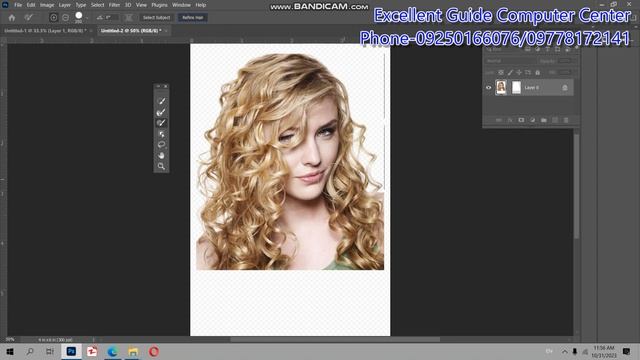
Task: Click the Layer 0 image thumbnail
Action: (x=501, y=87)
